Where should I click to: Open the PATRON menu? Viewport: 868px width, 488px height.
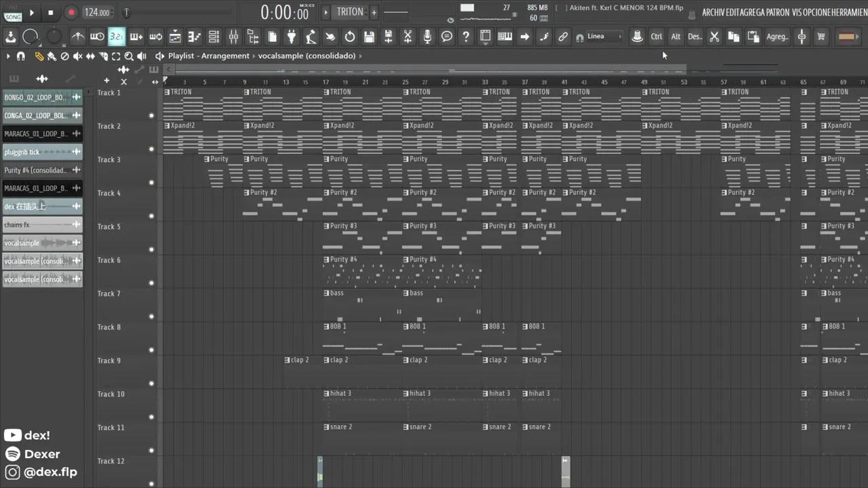778,12
